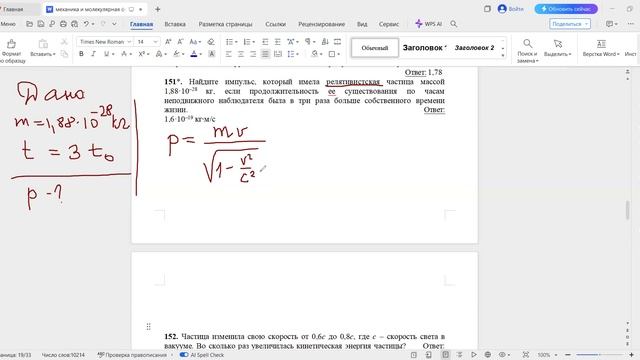Apply the Heading 1 style
This screenshot has width=640, height=360.
click(424, 48)
